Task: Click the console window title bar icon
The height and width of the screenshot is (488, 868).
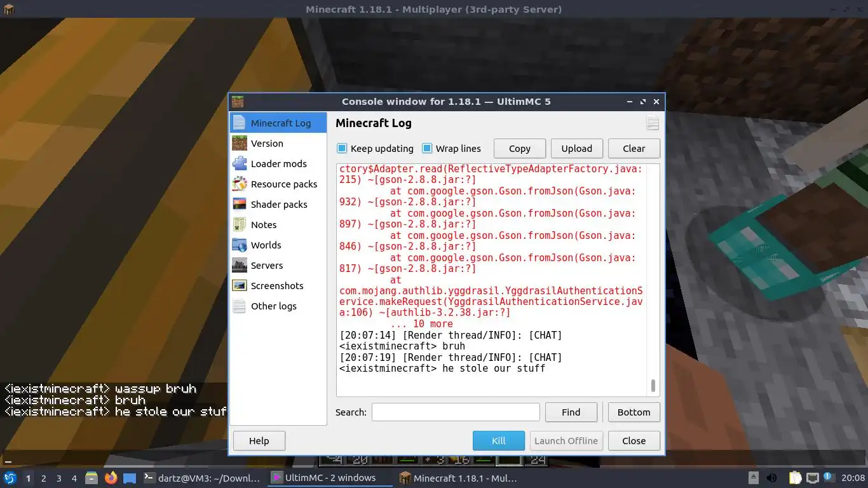Action: tap(237, 102)
